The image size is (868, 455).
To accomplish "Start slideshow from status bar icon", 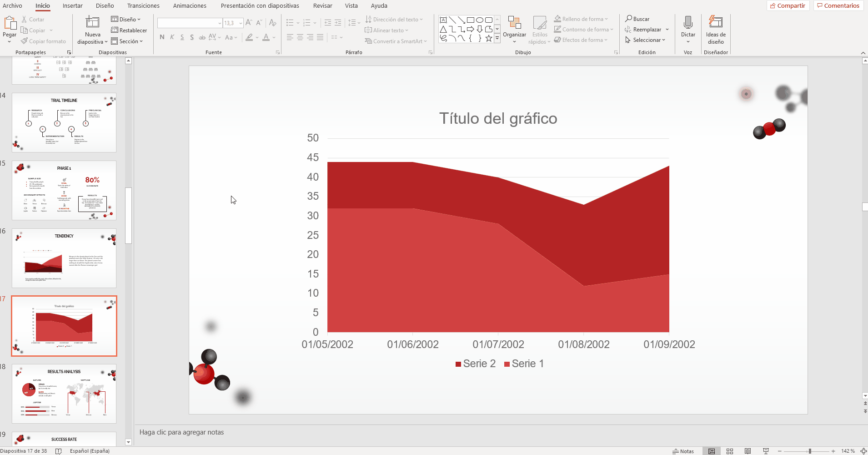I will pos(766,451).
